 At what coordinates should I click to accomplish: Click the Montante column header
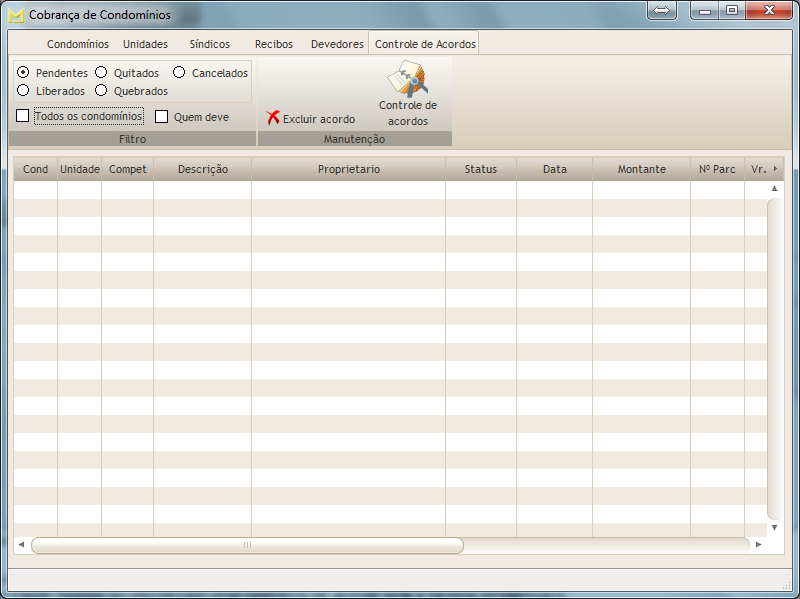641,169
